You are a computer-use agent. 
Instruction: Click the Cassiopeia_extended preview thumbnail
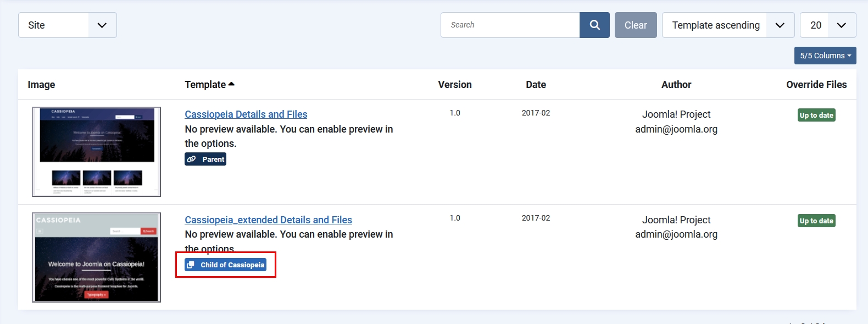pyautogui.click(x=96, y=257)
